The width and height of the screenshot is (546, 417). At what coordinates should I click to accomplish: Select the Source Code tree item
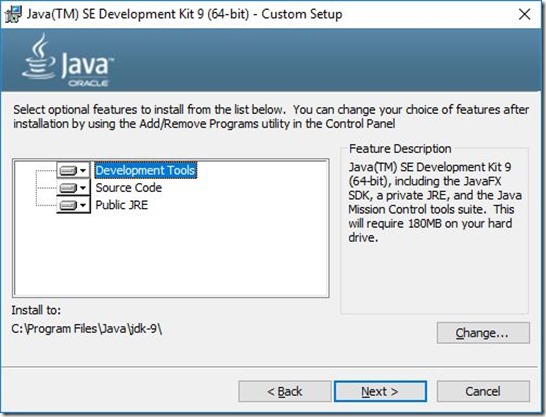(128, 188)
